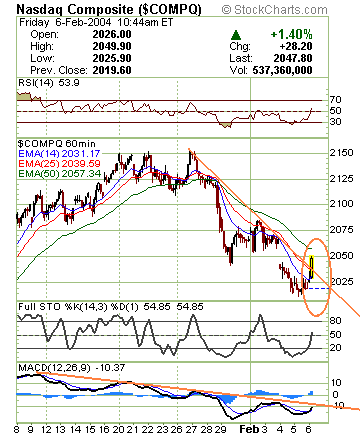Click the 2125 price axis label
Viewport: 360px width, 439px height.
coord(341,179)
